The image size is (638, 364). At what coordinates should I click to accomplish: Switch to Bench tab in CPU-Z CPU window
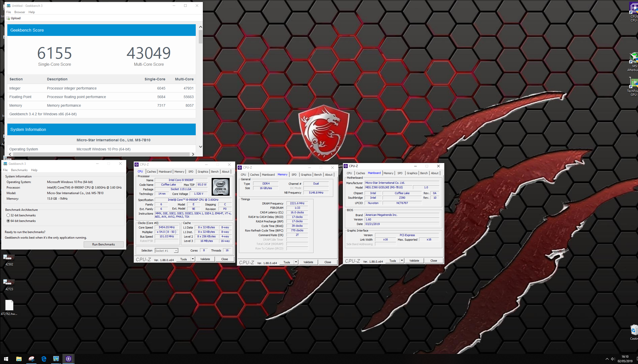pos(215,172)
